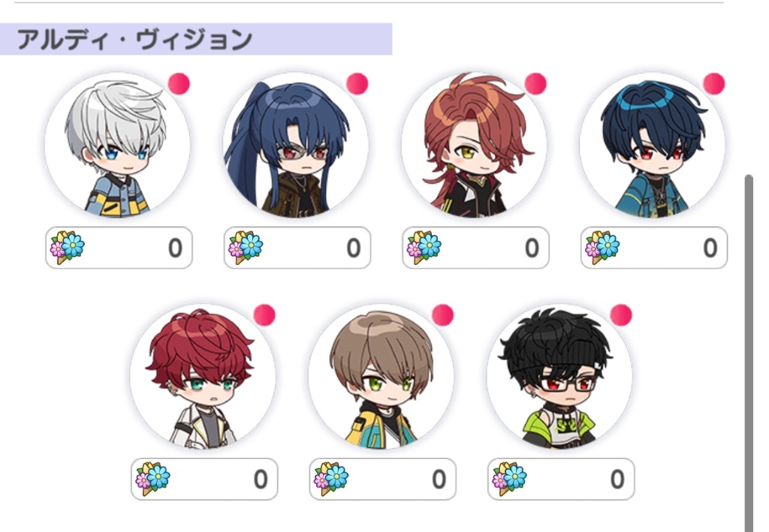Click bouquet icon under black-haired character
This screenshot has width=769, height=532.
tap(510, 479)
